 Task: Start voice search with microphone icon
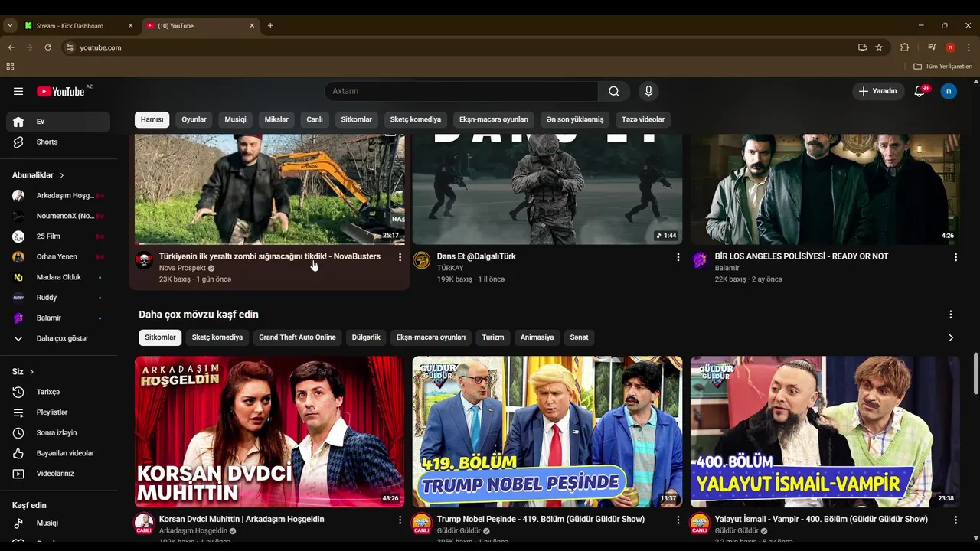[x=648, y=91]
